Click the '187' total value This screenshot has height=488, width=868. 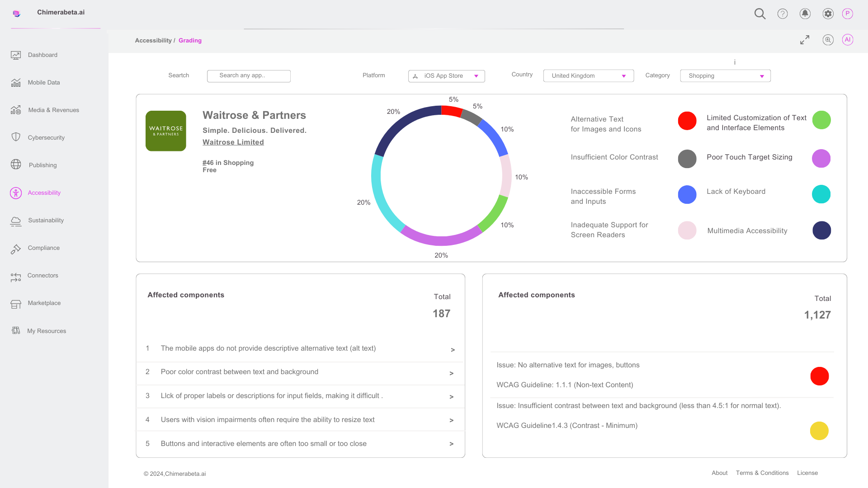(441, 314)
